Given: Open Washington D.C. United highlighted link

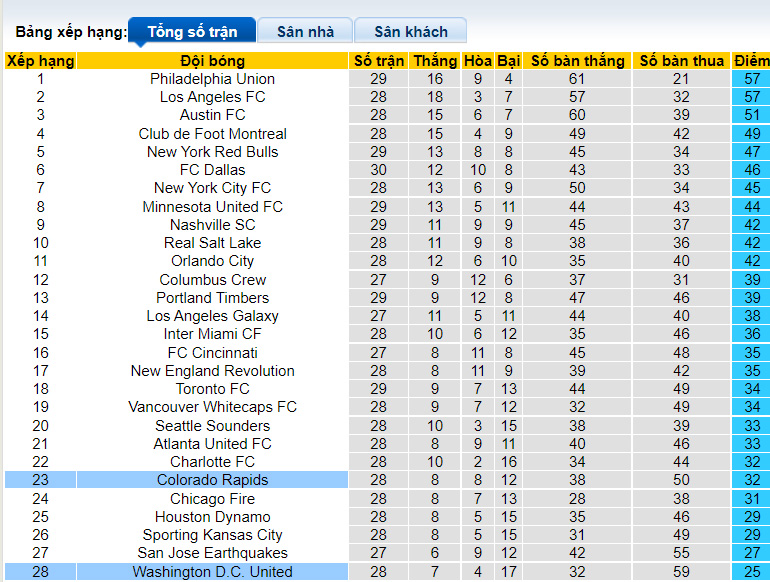Looking at the screenshot, I should tap(212, 572).
